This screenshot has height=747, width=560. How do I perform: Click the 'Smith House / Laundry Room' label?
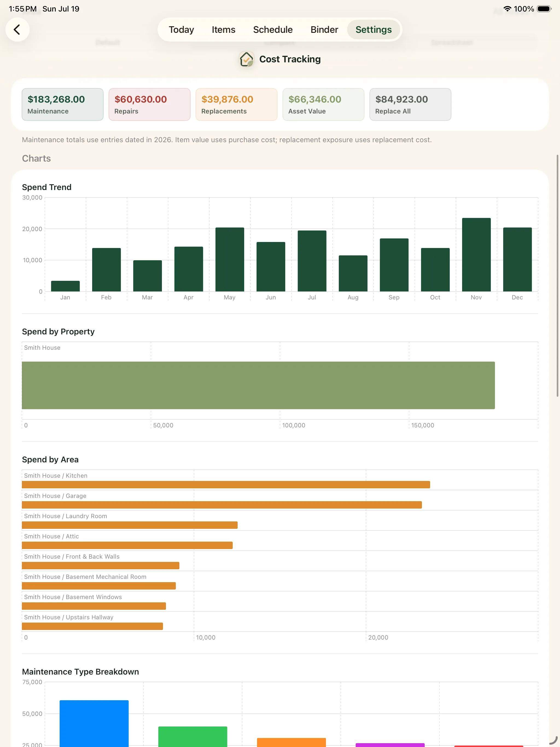(66, 516)
